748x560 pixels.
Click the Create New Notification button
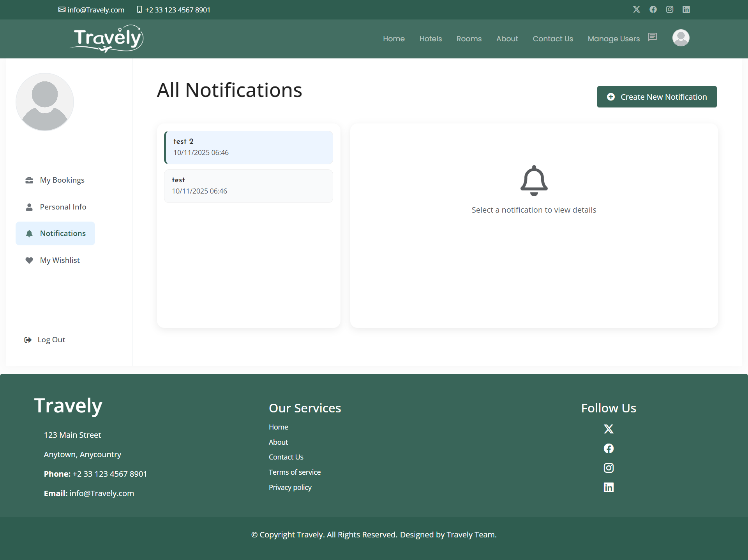(657, 97)
